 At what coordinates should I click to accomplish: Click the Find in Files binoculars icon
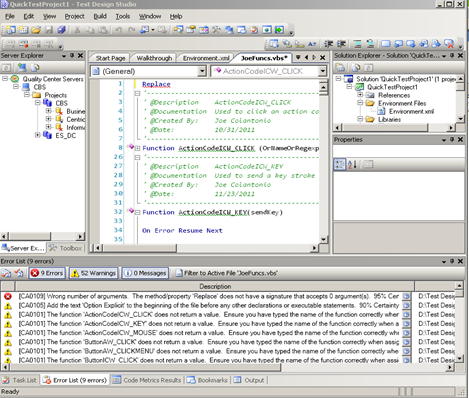pos(178,30)
